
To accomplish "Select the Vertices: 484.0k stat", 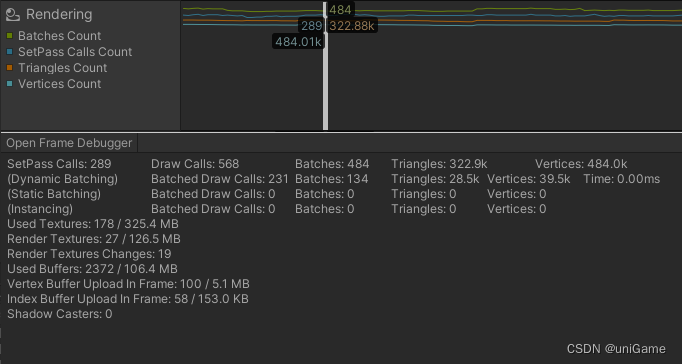I will (581, 164).
